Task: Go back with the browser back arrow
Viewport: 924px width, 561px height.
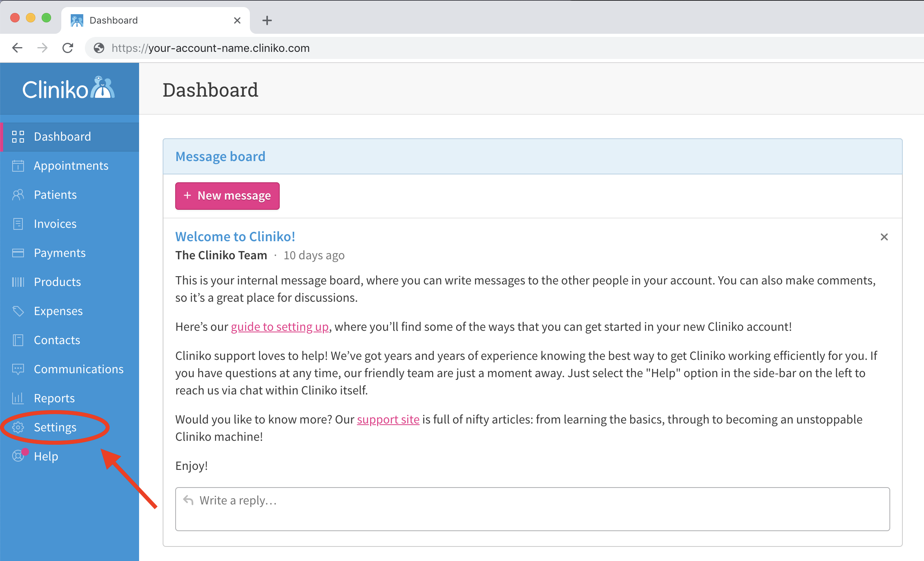Action: (x=17, y=48)
